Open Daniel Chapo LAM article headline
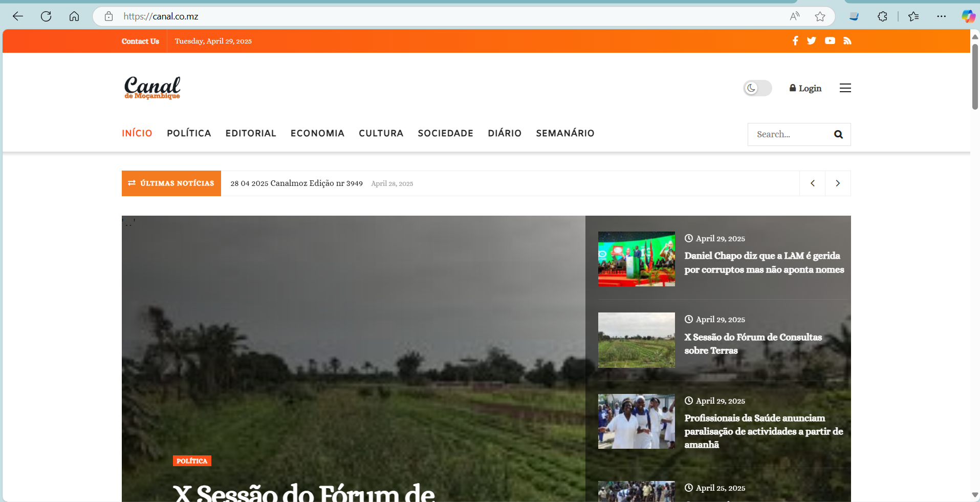Screen dimensions: 980x502 (x=764, y=262)
